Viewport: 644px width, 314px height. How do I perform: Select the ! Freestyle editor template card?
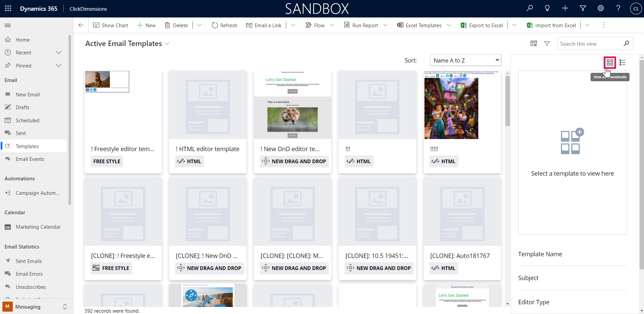123,122
